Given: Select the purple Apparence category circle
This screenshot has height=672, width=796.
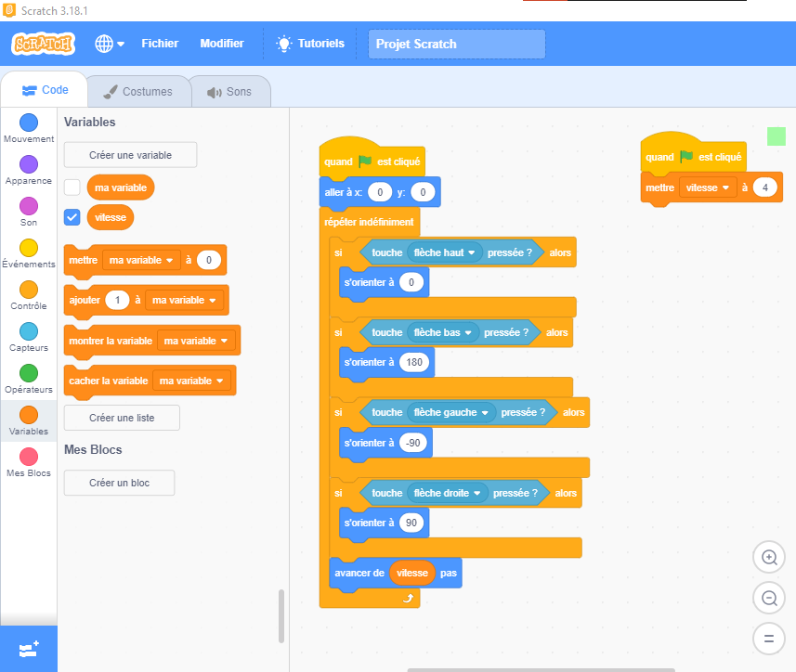Looking at the screenshot, I should click(x=29, y=164).
